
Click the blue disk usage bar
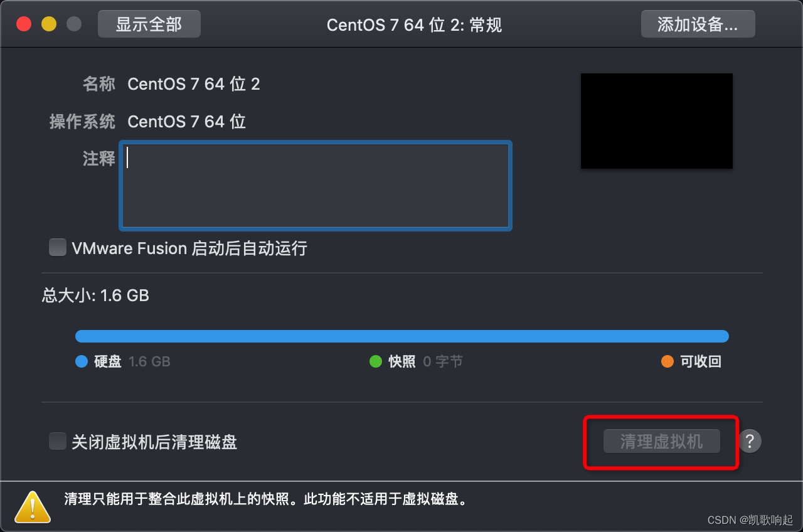tap(401, 336)
